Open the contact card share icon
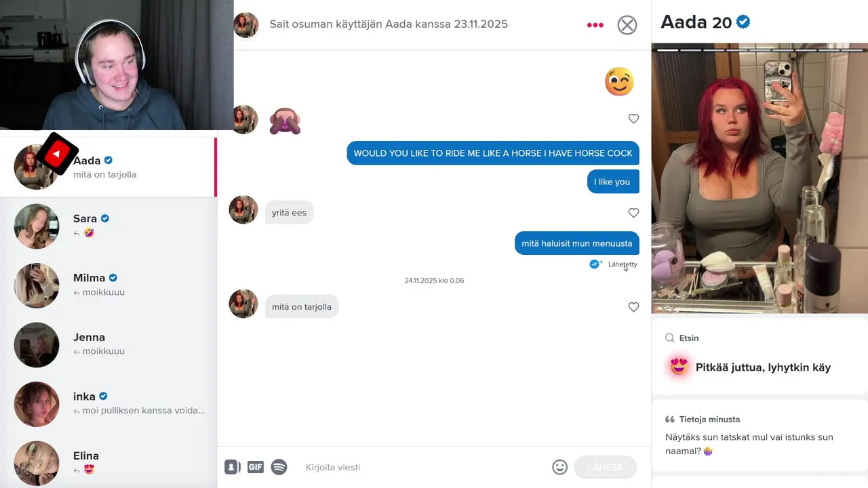 point(232,467)
